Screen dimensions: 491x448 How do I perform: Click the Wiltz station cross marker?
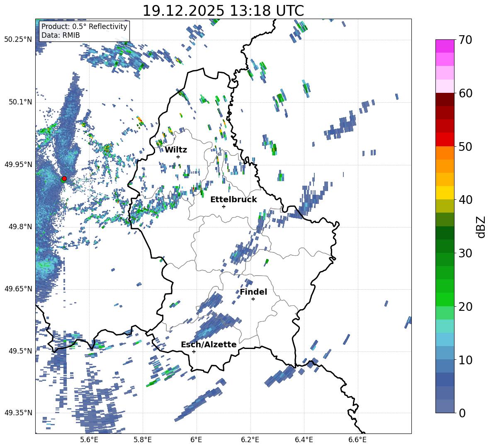178,157
